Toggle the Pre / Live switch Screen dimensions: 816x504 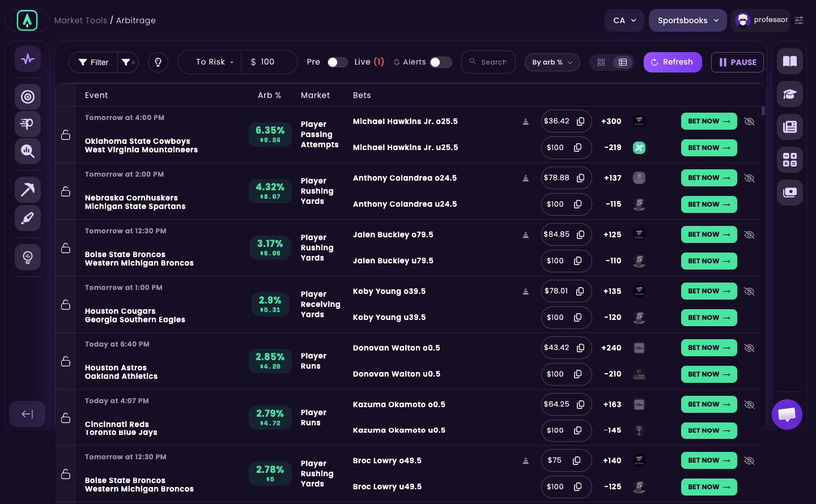coord(338,62)
